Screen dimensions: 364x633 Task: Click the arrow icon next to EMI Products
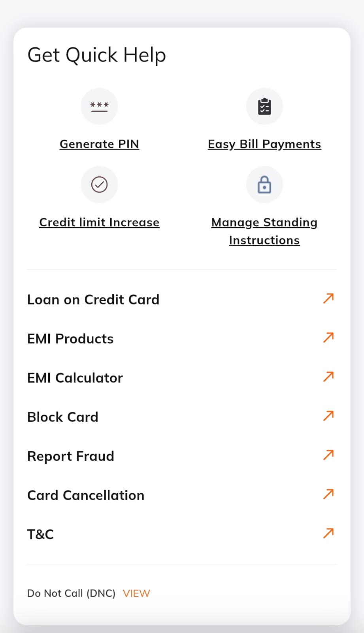click(328, 337)
